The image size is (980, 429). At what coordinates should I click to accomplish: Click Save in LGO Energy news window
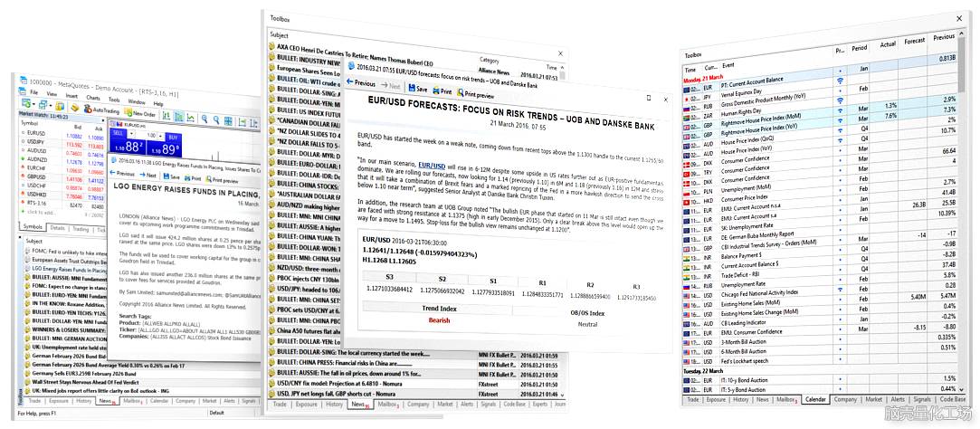[x=172, y=177]
